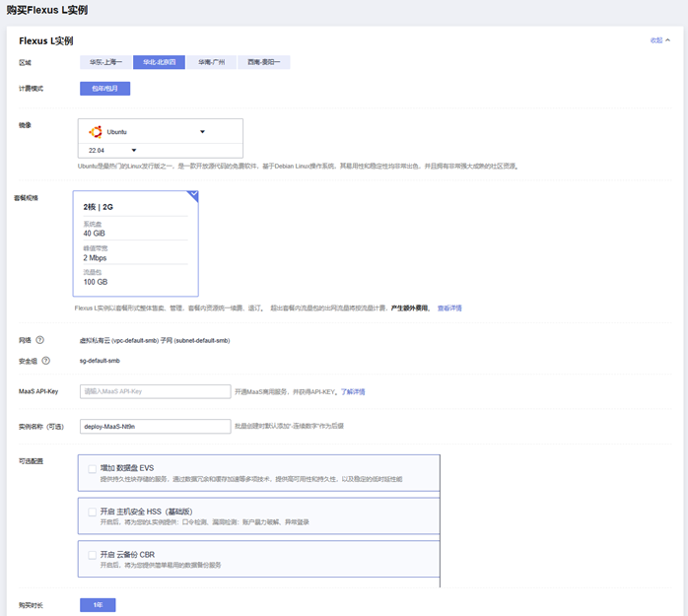Enable 开启 主机安全 HSS checkbox

(x=93, y=512)
